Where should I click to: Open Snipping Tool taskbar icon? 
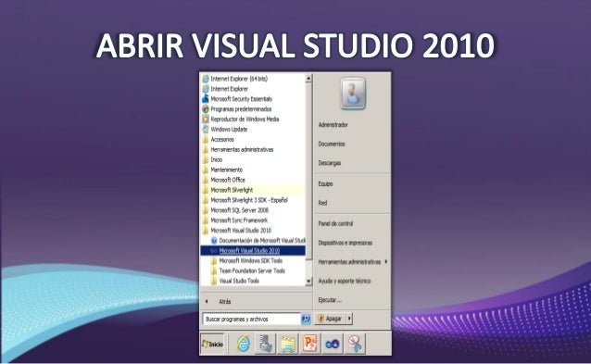tap(355, 344)
